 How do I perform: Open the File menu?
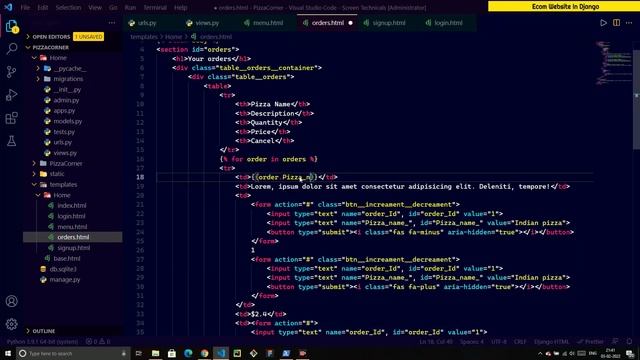pos(25,7)
